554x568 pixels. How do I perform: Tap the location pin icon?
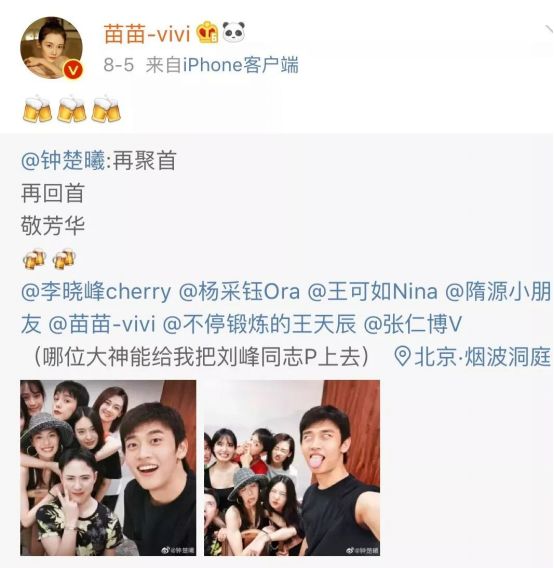(401, 356)
